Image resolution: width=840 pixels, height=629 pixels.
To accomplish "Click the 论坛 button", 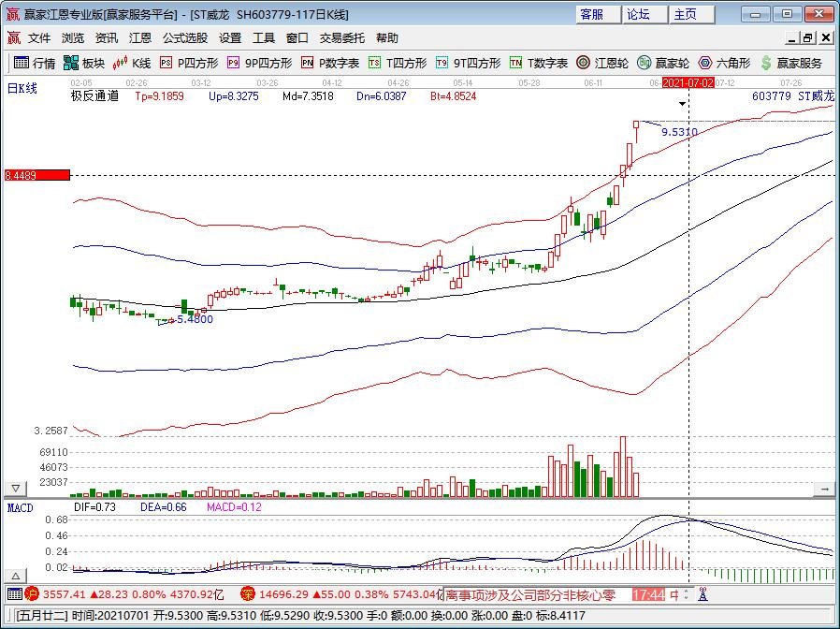I will (x=644, y=14).
